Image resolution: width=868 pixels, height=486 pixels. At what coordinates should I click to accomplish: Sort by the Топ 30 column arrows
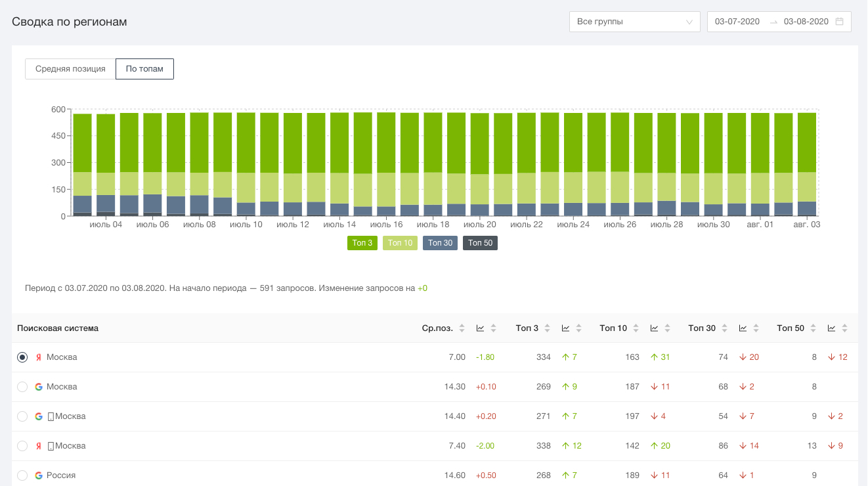(724, 328)
